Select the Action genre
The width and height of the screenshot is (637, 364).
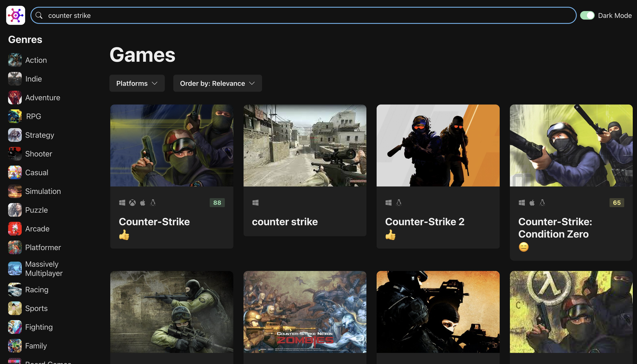click(x=36, y=60)
